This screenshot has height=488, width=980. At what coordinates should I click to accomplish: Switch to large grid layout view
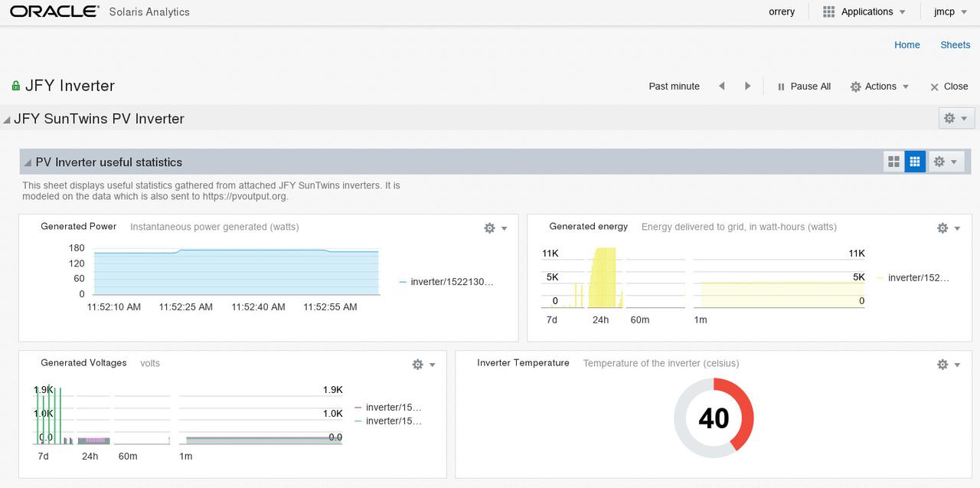[893, 162]
